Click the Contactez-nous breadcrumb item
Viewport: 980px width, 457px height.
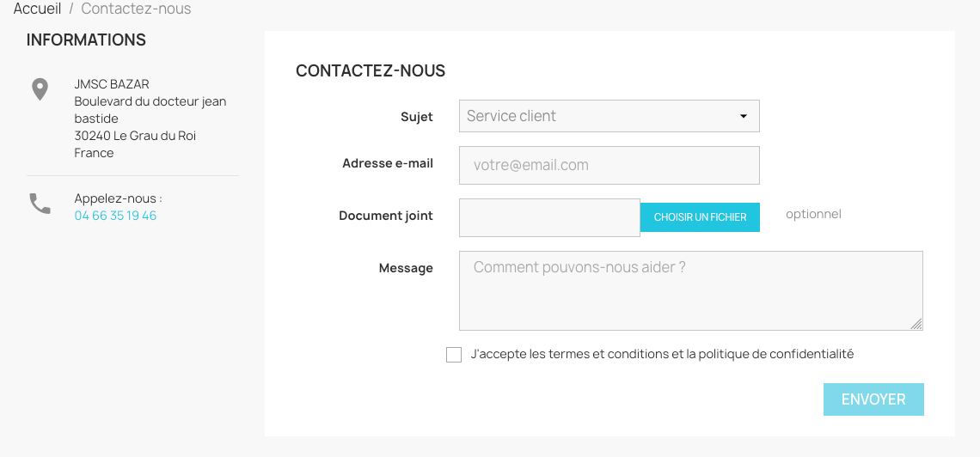click(136, 9)
